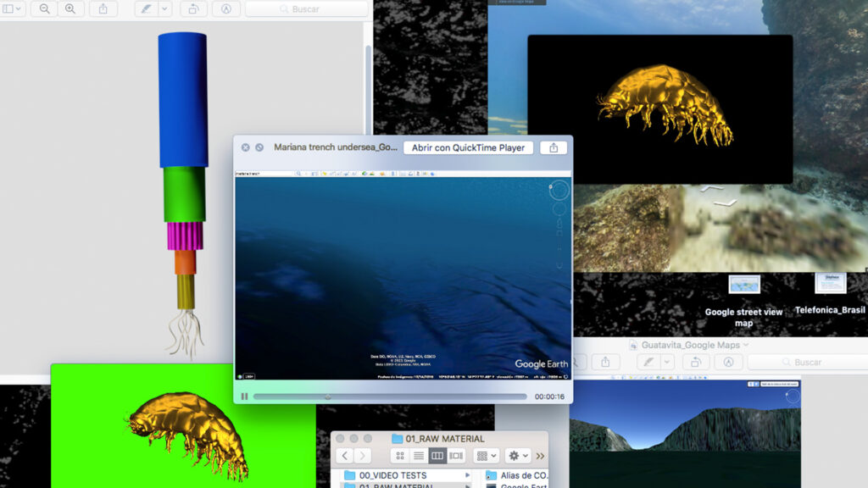Click the vertical scrollbar of left Preview window
868x488 pixels.
click(x=368, y=88)
